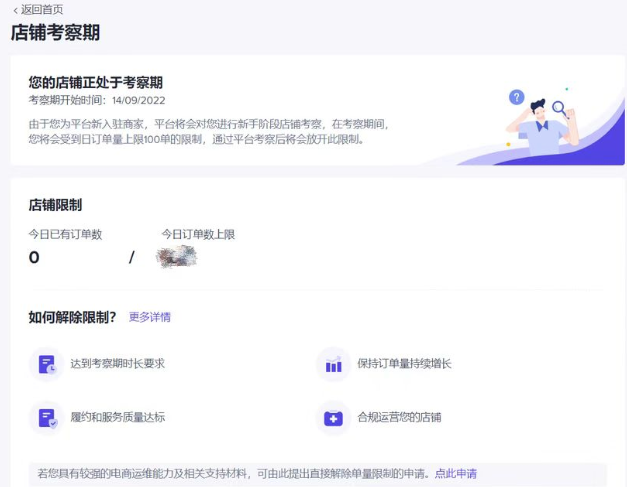Click the checklist icon for 履约和服务质量达标
Image resolution: width=627 pixels, height=487 pixels.
click(47, 417)
